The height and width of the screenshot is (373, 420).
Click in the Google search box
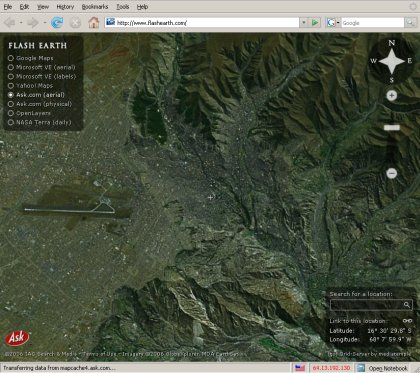(373, 23)
